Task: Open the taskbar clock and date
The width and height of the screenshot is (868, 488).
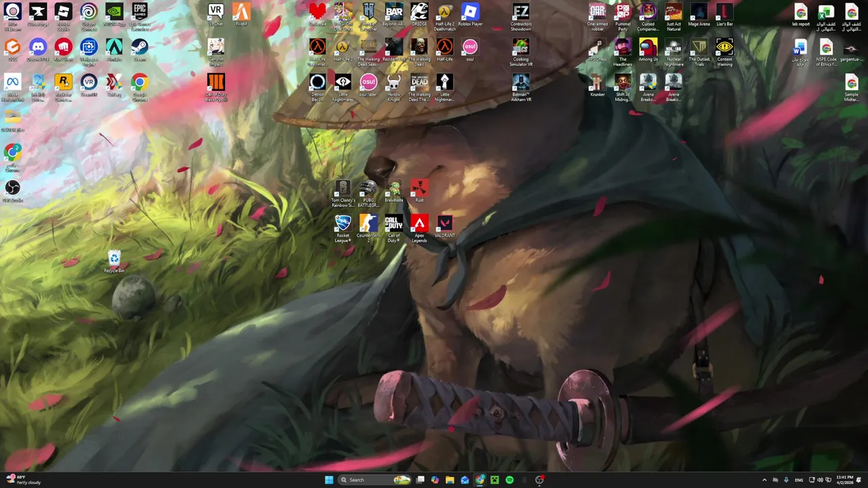Action: pos(845,480)
